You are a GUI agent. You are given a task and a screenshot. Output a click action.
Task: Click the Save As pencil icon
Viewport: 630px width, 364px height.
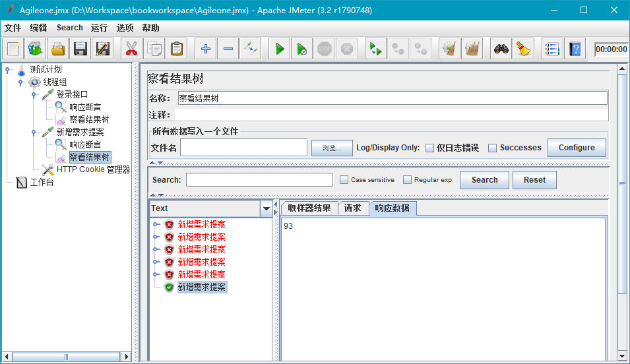tap(103, 49)
